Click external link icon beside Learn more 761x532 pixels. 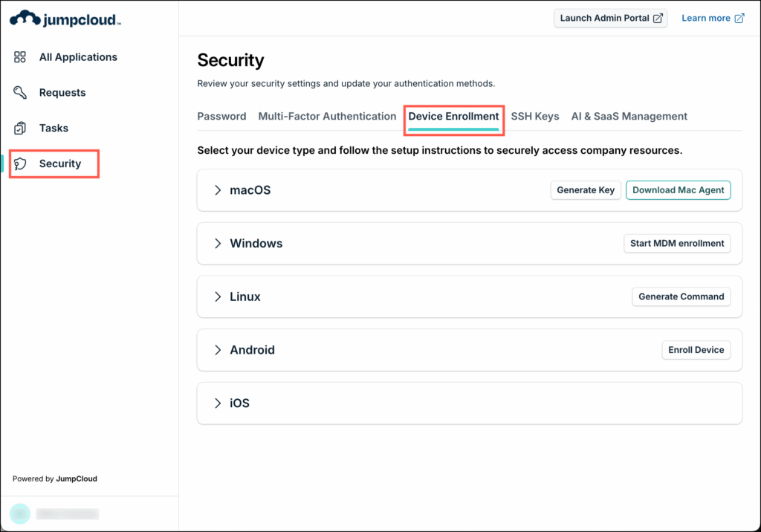pyautogui.click(x=739, y=19)
